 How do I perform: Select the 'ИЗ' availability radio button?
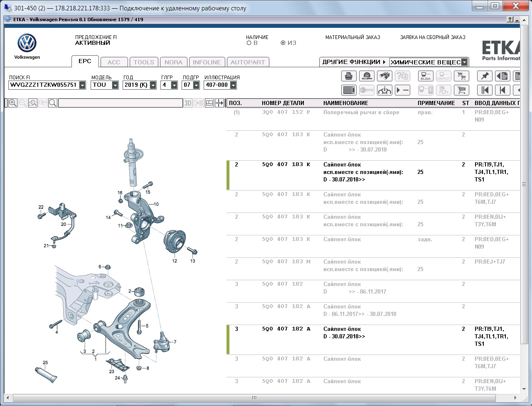tap(283, 43)
